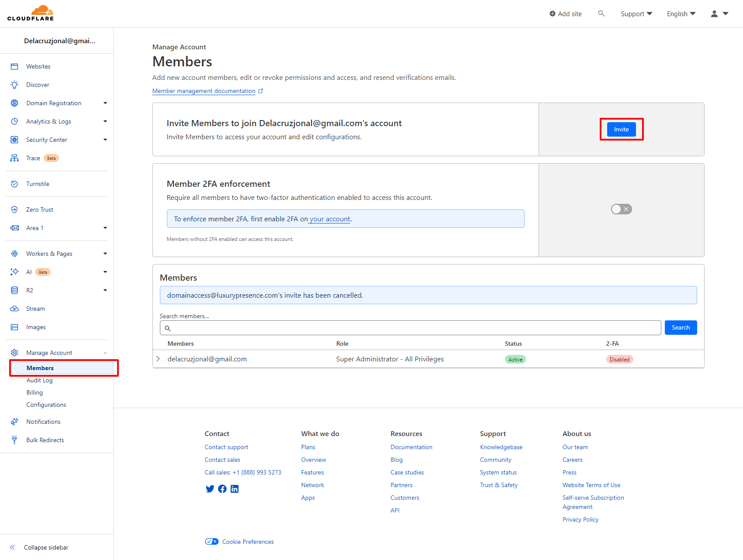Click the Cloudflare logo at top left
The width and height of the screenshot is (743, 560).
[31, 13]
